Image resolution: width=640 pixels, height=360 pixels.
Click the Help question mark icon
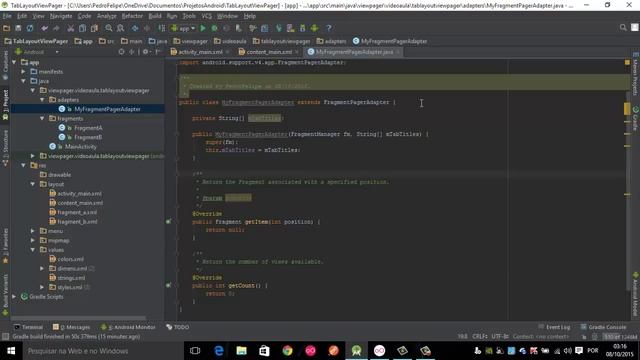pos(329,28)
